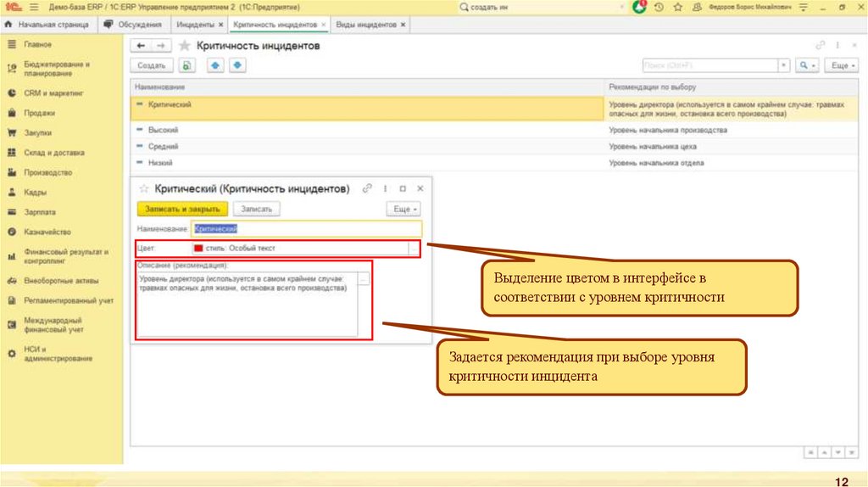Viewport: 868px width, 487px height.
Task: Open the list Еще dropdown
Action: click(x=843, y=65)
